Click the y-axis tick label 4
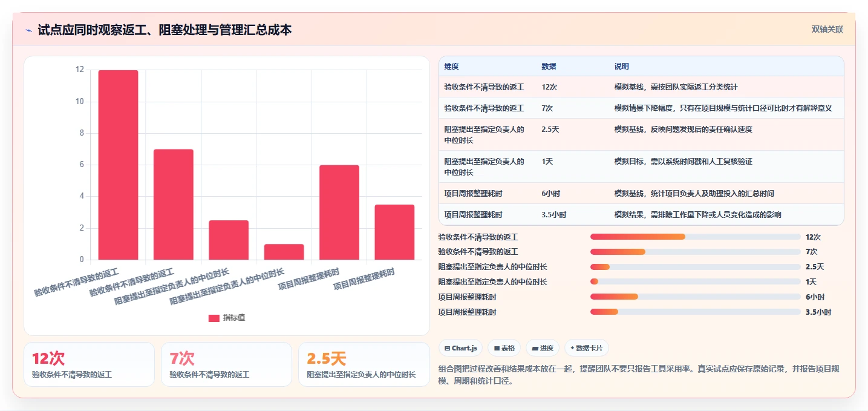This screenshot has height=411, width=868. coord(82,196)
